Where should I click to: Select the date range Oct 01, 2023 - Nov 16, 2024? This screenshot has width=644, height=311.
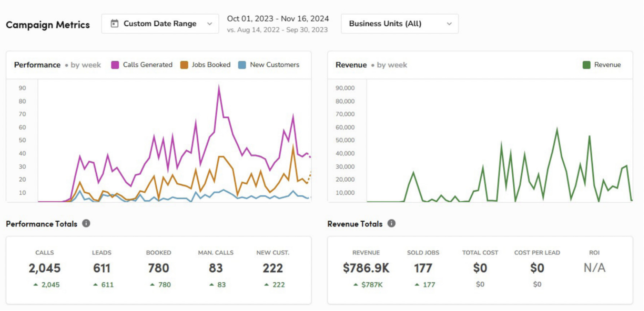[278, 19]
